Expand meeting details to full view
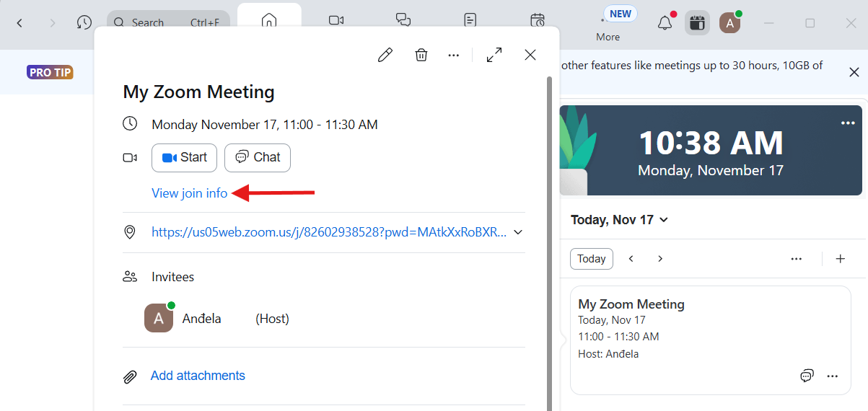 tap(494, 55)
